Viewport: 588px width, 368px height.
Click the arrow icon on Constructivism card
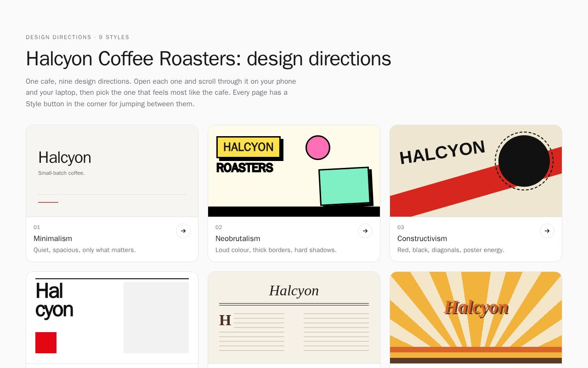(x=547, y=231)
